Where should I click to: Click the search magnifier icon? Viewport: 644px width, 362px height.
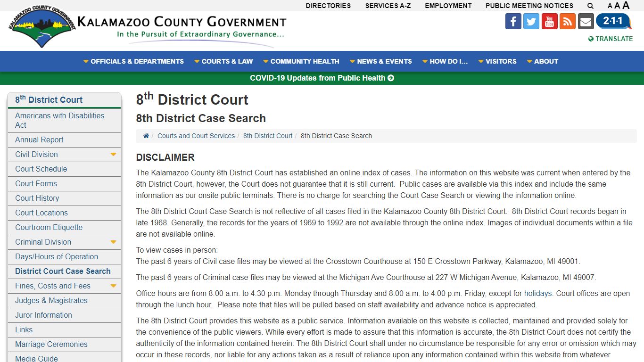coord(590,6)
